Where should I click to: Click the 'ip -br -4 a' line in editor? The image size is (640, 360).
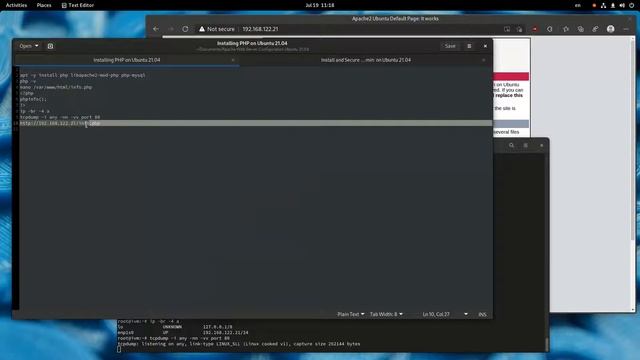point(35,111)
